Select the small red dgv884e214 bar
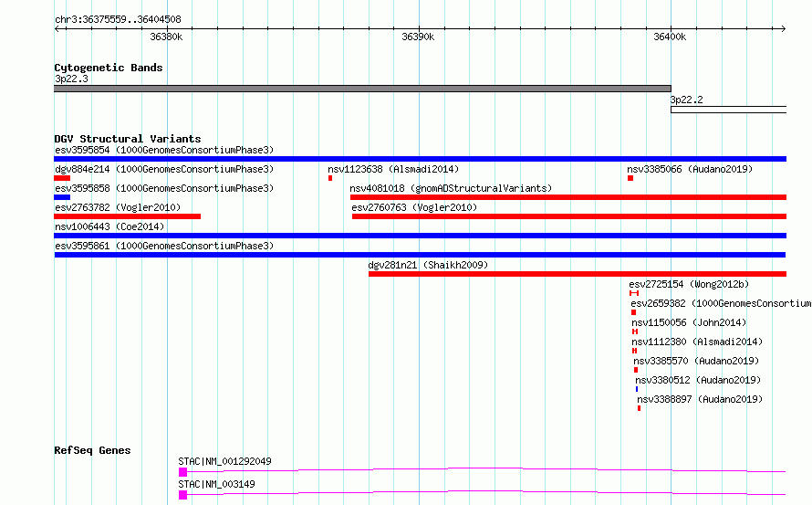Viewport: 812px width, 505px height. pos(62,178)
